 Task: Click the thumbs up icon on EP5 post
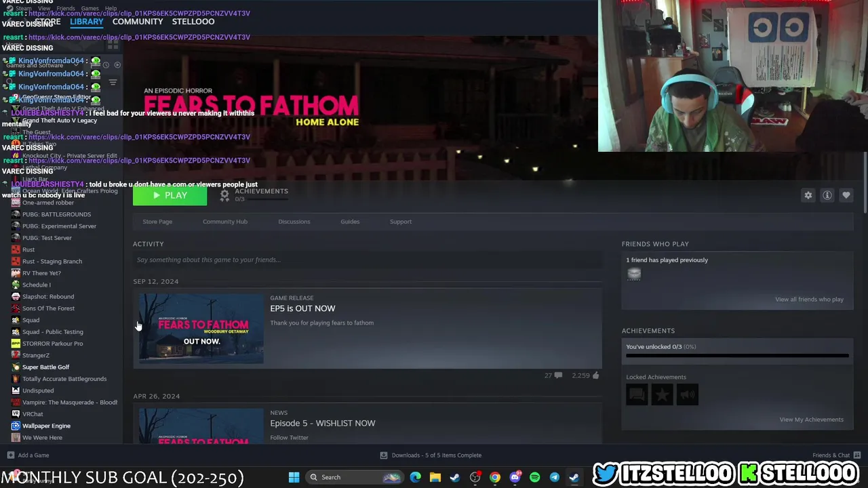pos(595,375)
